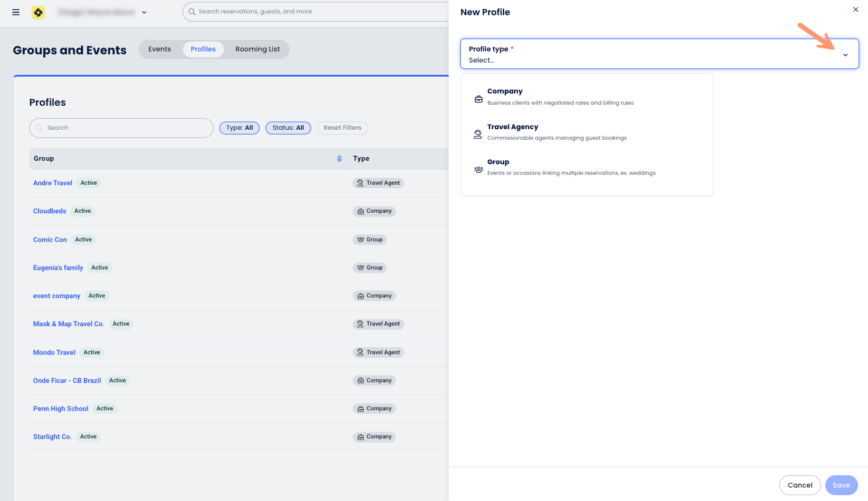Open the Type: All filter
Image resolution: width=868 pixels, height=501 pixels.
point(239,128)
